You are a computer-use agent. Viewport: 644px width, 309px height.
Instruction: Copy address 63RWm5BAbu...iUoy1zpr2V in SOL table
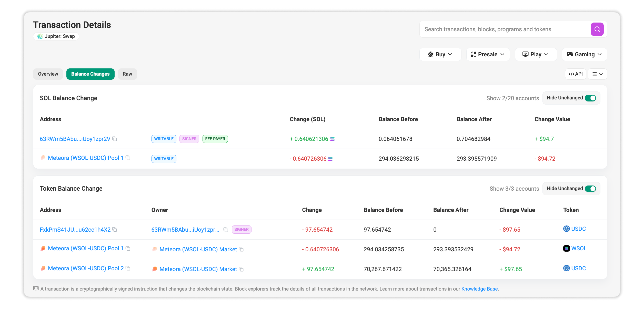(115, 139)
